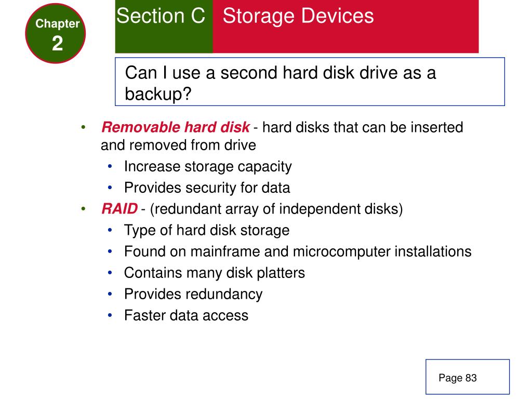Click the Chapter 2 circle badge

point(55,33)
